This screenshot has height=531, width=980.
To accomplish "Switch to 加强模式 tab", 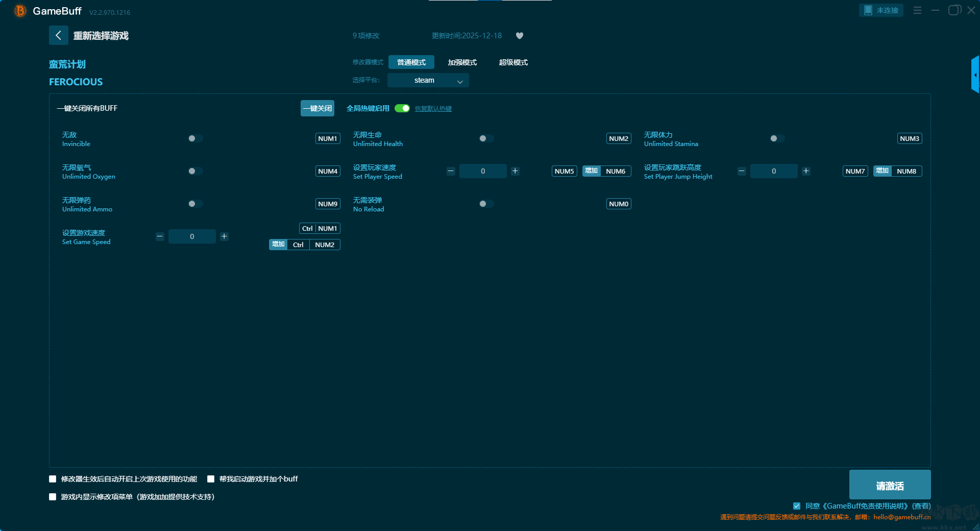I will click(x=462, y=62).
